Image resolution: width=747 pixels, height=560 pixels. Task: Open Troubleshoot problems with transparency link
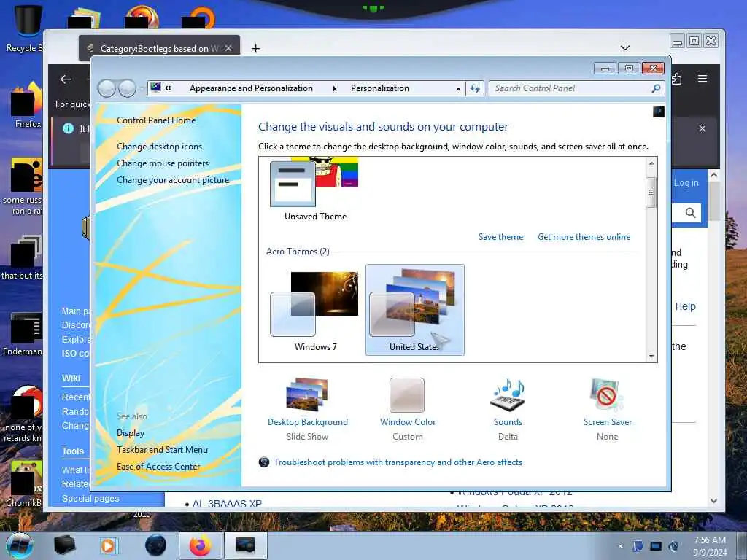(x=398, y=462)
